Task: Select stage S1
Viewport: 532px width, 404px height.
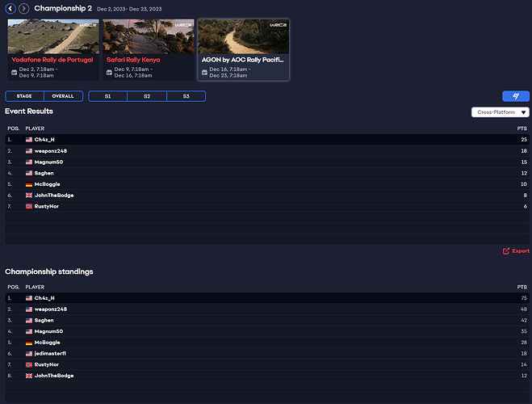Action: [x=107, y=96]
